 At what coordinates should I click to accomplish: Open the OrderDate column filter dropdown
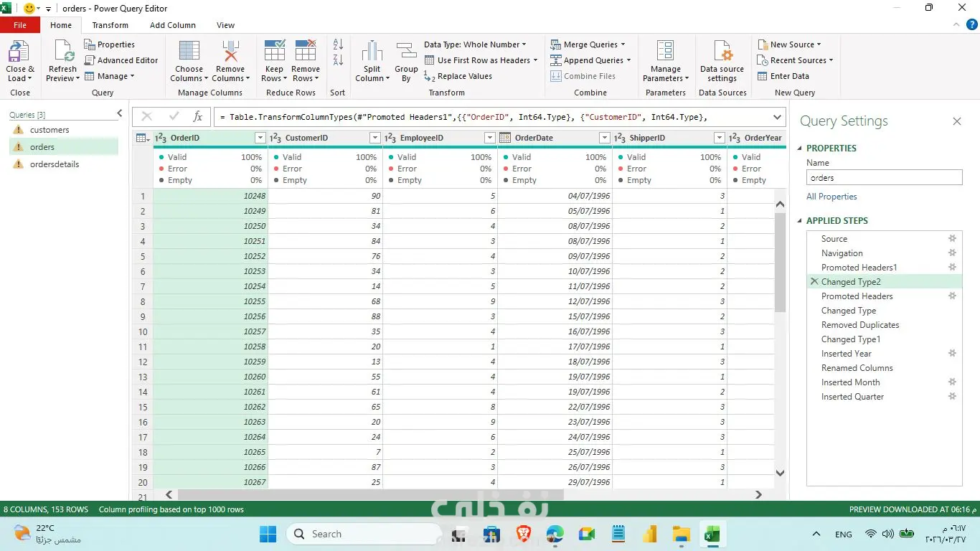click(604, 138)
